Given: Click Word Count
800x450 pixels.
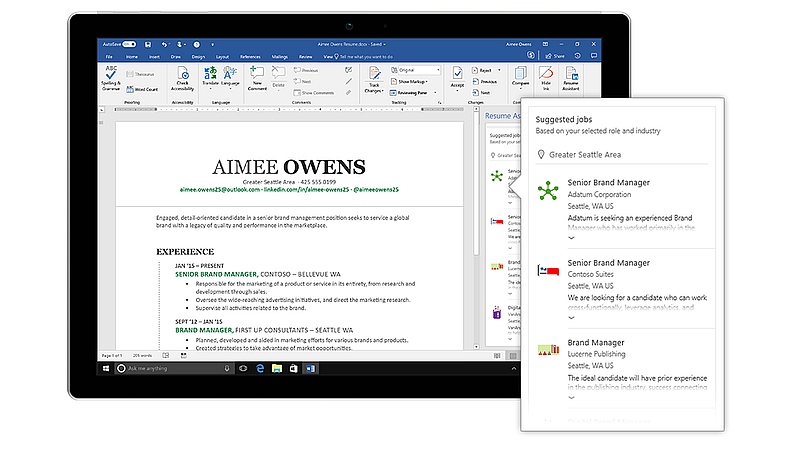Looking at the screenshot, I should pyautogui.click(x=142, y=89).
